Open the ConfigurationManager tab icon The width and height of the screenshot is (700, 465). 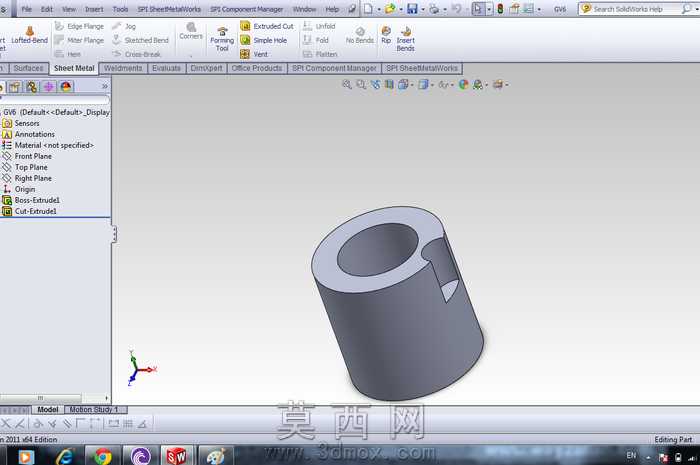coord(31,87)
